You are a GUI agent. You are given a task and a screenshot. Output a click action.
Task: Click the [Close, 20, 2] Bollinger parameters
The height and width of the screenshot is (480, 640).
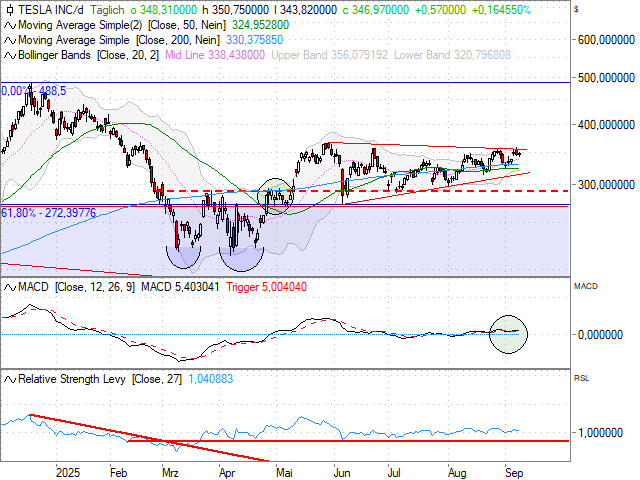tap(128, 56)
